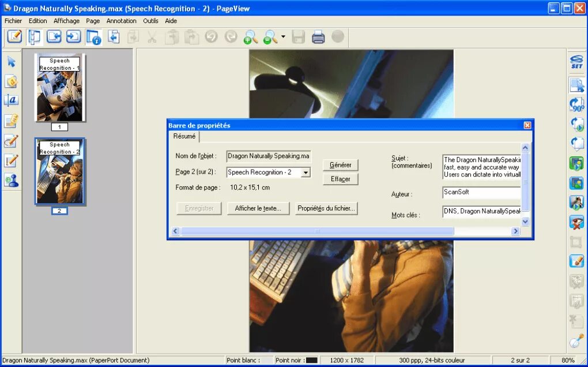Viewport: 588px width, 367px height.
Task: Select the stamp annotation tool
Action: click(12, 181)
